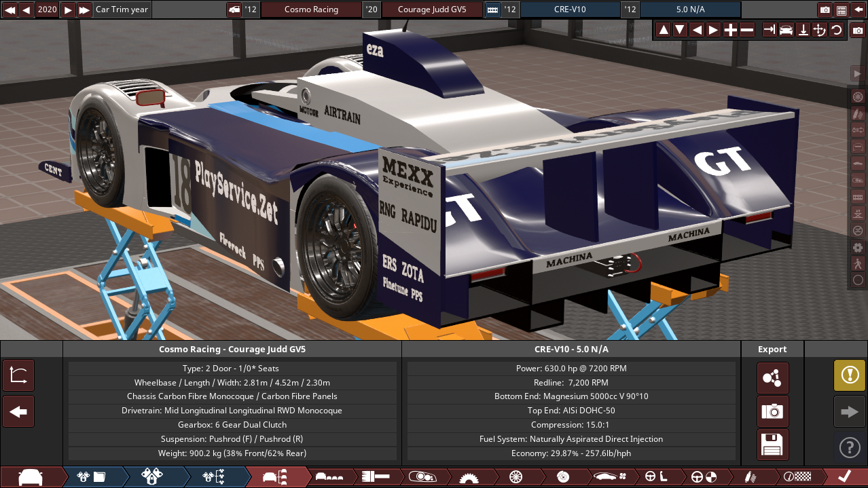
Task: Open the 5.0 N/A engine variant selector
Action: pyautogui.click(x=691, y=10)
